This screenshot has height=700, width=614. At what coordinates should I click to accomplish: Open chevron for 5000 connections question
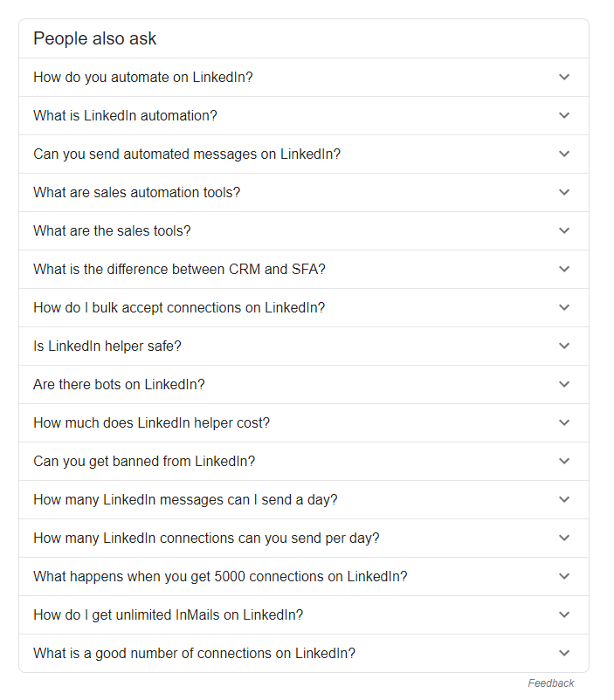click(x=564, y=576)
